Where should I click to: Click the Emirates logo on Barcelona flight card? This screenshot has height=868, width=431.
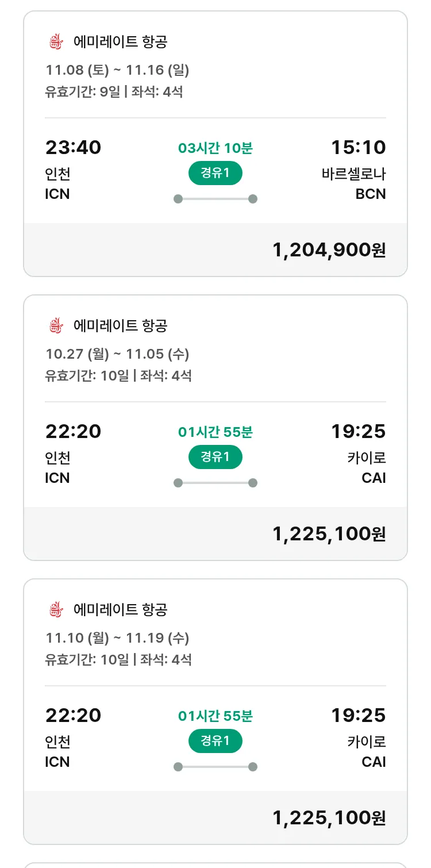(55, 42)
